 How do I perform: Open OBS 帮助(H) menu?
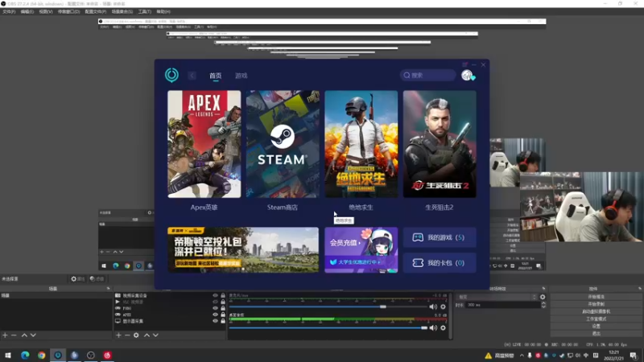click(163, 11)
